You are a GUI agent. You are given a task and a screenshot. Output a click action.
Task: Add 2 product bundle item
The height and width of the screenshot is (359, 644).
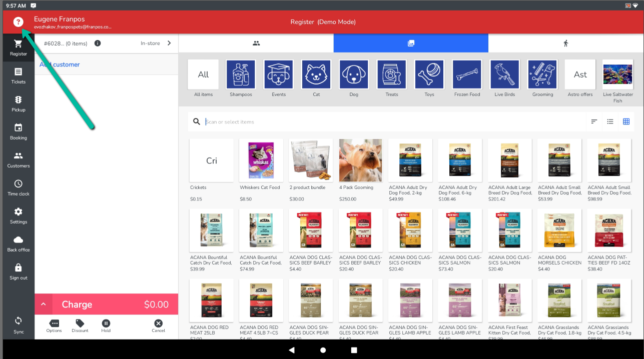[311, 170]
